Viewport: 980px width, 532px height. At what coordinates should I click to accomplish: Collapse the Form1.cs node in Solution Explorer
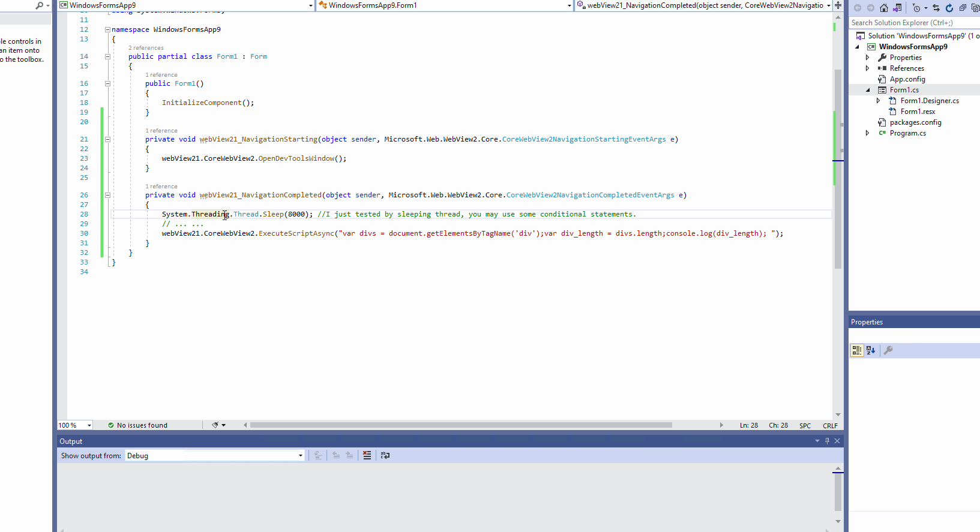pyautogui.click(x=867, y=90)
